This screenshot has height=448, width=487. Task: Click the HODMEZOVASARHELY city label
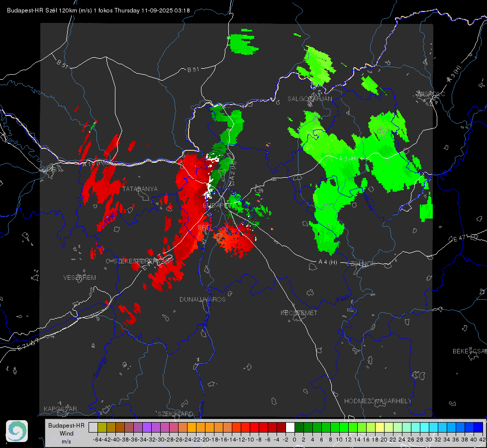click(378, 401)
